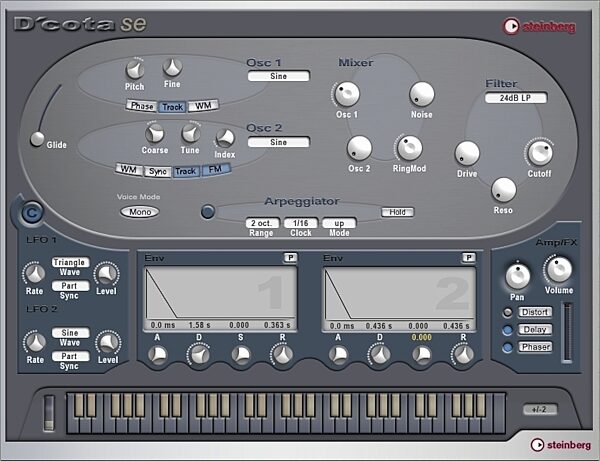Enable the Distort effect LED
Viewport: 600px width, 461px height.
(x=507, y=313)
